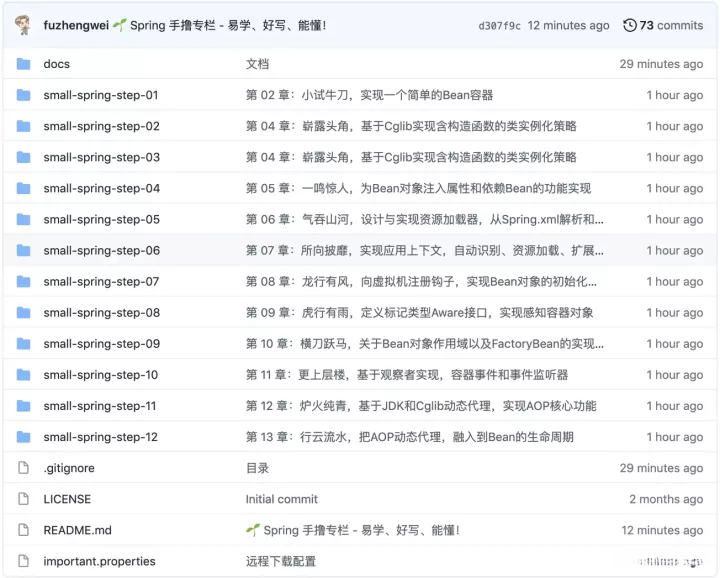Open the docs folder
The width and height of the screenshot is (720, 578).
point(56,64)
